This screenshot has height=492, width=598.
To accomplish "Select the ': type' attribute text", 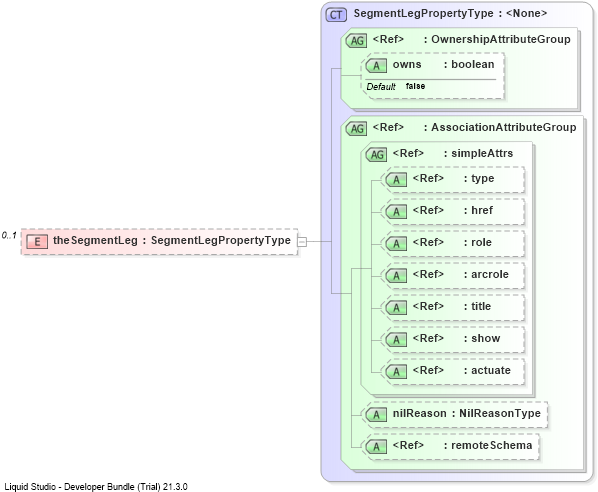I will (x=479, y=178).
